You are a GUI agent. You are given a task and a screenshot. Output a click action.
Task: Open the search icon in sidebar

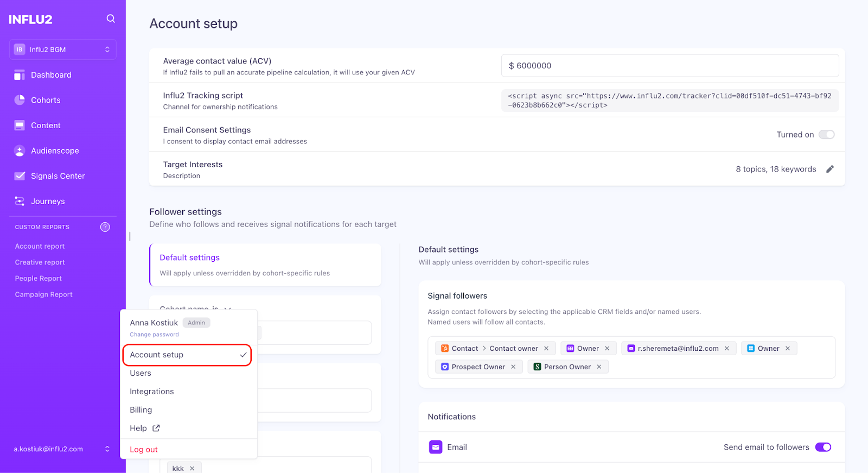tap(111, 18)
